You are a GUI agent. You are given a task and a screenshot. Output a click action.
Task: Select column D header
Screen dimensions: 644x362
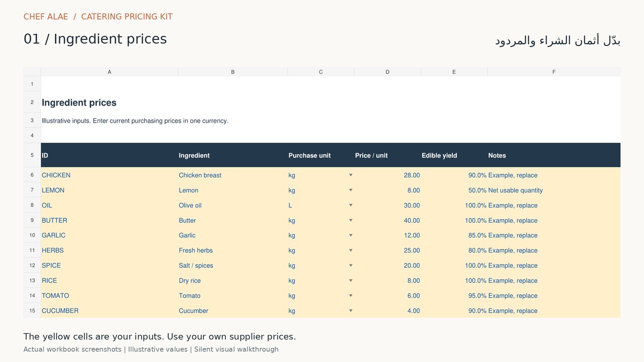click(x=387, y=72)
